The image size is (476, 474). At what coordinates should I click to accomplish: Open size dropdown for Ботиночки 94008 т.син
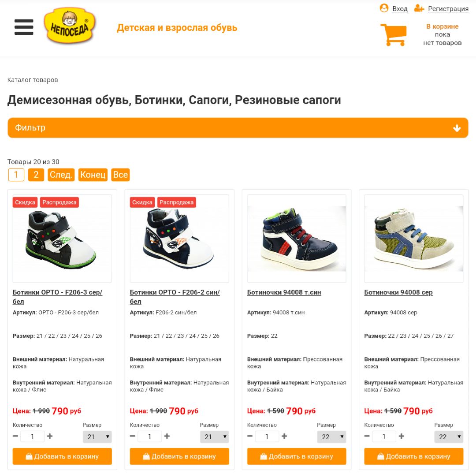pos(332,437)
